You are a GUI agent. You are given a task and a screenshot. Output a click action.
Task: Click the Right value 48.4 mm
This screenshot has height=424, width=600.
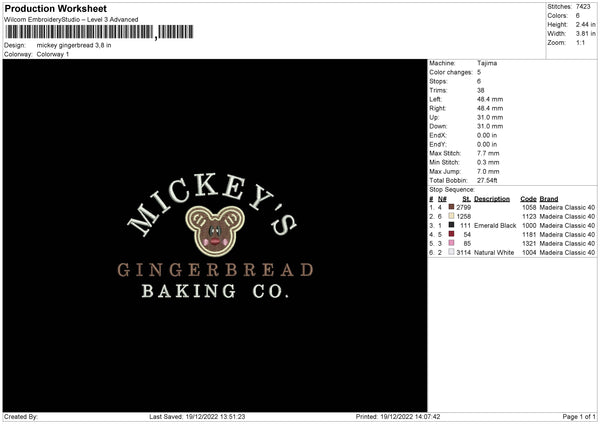[490, 108]
